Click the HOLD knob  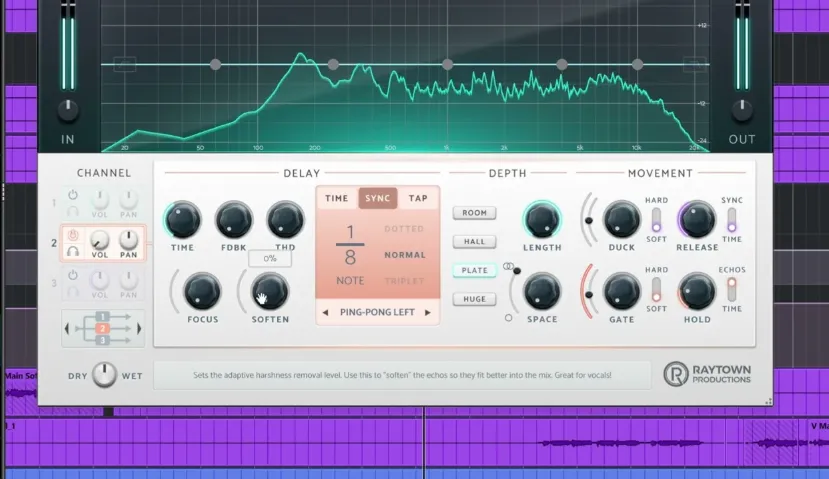point(697,291)
